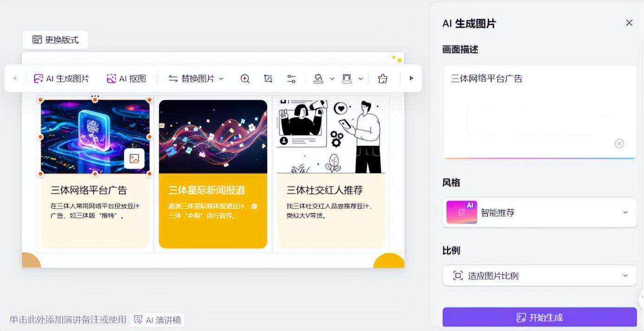644x331 pixels.
Task: Clear the 画面描述 text with the X icon
Action: (619, 144)
